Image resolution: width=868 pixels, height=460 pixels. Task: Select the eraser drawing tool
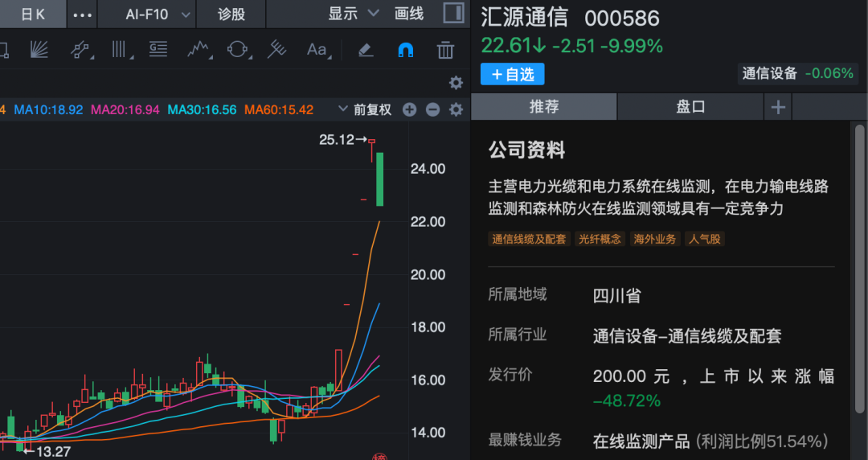pos(366,50)
